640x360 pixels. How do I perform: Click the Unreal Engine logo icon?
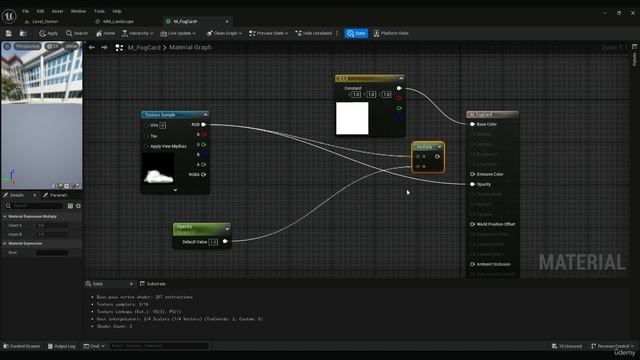(x=9, y=16)
